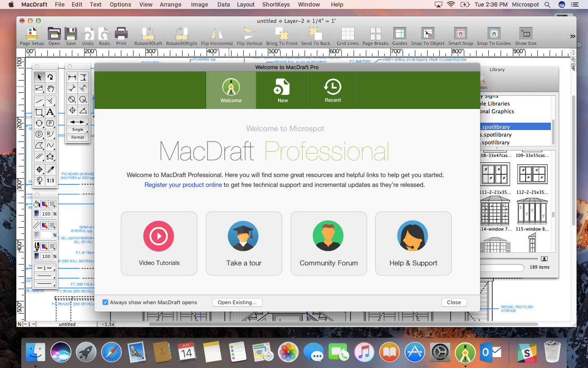
Task: Toggle Page Breaks display
Action: (375, 36)
